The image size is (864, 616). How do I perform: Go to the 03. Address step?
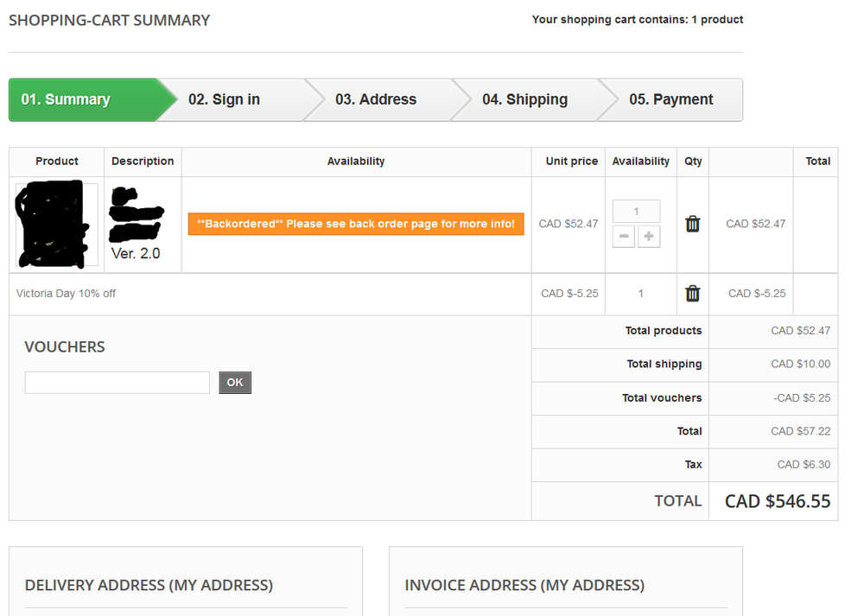tap(376, 100)
